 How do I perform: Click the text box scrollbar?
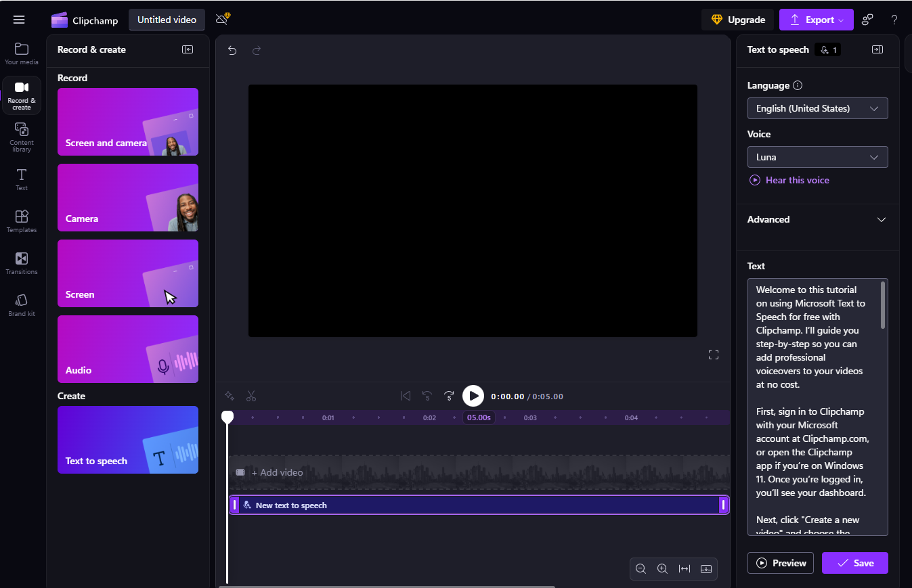coord(883,305)
